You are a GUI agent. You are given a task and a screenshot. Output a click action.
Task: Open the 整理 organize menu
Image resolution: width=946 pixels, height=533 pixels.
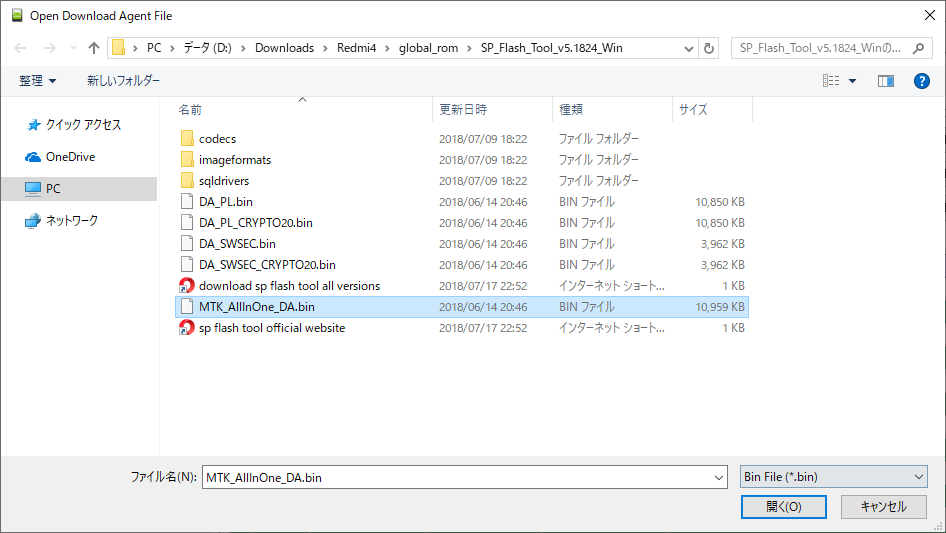click(37, 81)
